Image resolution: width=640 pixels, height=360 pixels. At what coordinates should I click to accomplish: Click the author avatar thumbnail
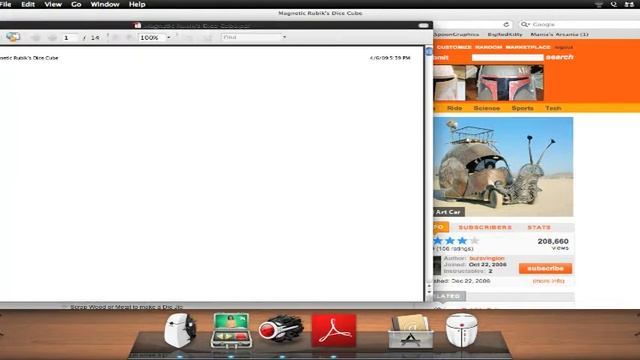coord(437,265)
